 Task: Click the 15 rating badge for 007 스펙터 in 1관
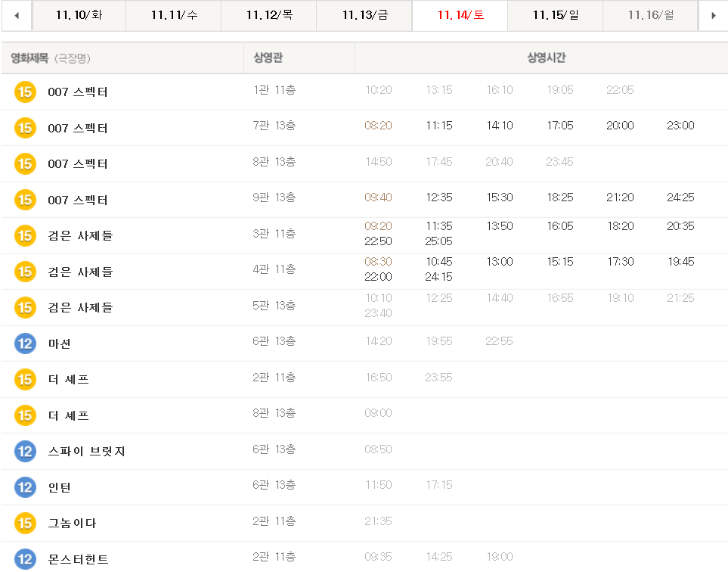[25, 92]
